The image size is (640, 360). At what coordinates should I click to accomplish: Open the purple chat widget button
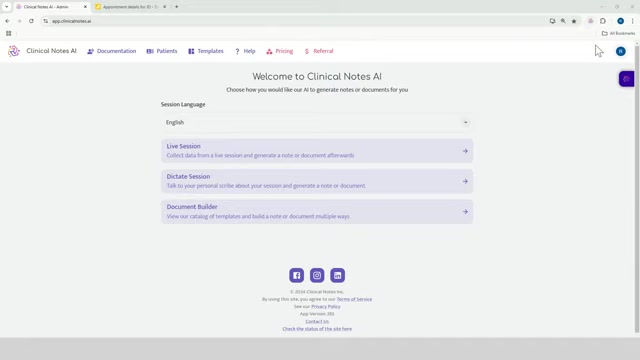(627, 79)
